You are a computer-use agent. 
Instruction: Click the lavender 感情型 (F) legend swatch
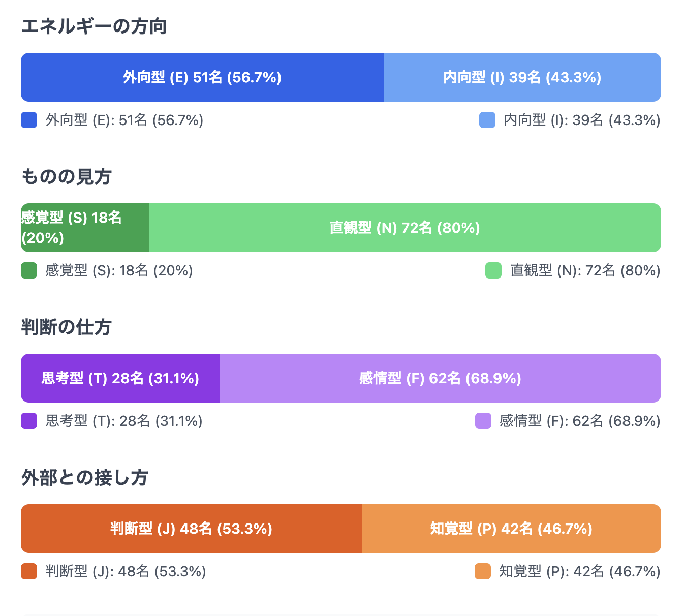(x=483, y=421)
